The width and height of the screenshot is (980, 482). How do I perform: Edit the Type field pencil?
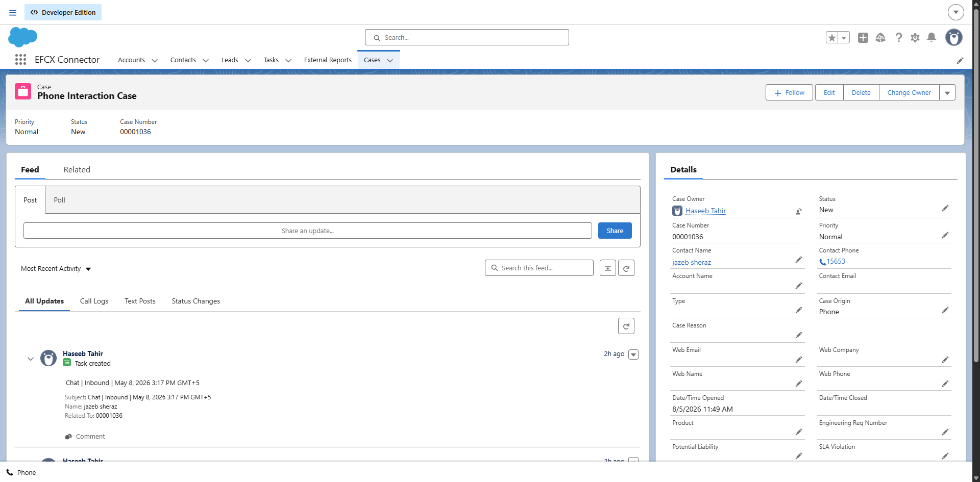click(799, 310)
